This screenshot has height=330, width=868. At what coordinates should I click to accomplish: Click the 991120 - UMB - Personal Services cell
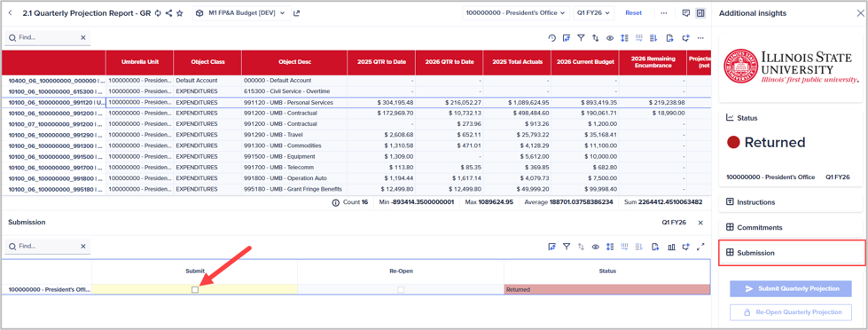294,102
